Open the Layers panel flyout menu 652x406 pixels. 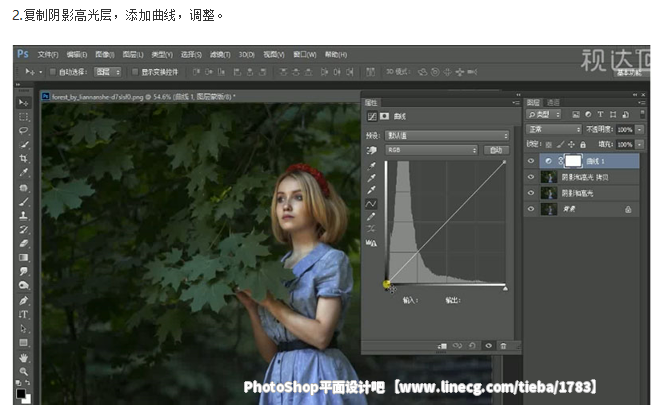click(643, 103)
